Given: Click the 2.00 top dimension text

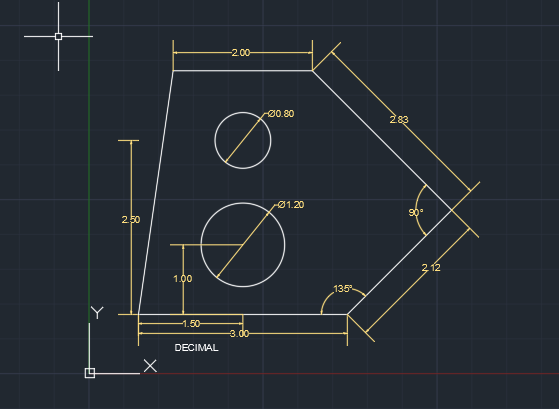Looking at the screenshot, I should point(241,53).
